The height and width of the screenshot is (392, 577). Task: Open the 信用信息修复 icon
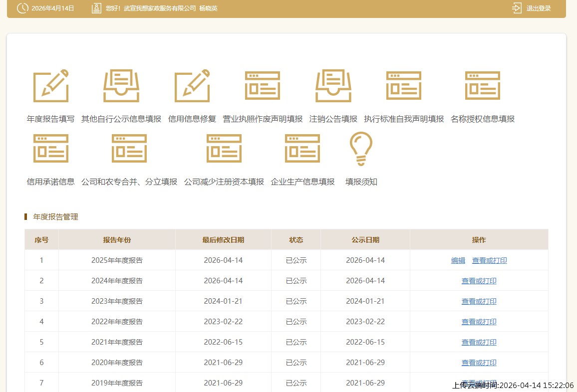pos(192,86)
